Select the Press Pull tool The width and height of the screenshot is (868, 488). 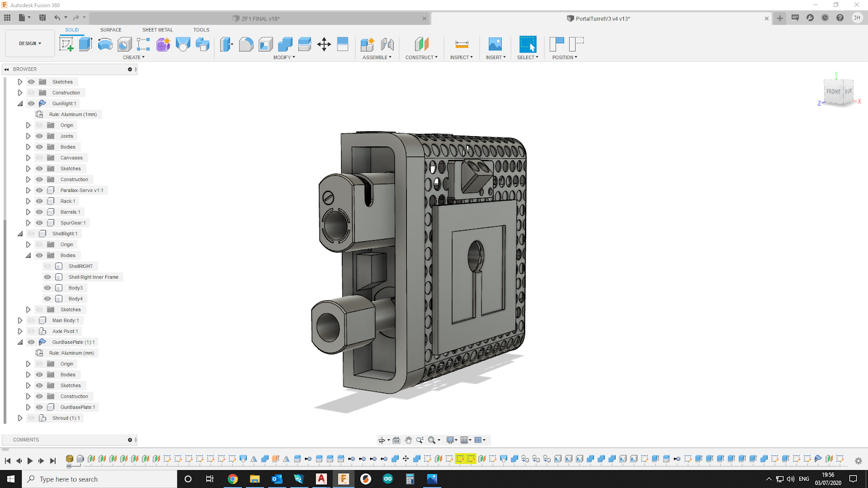click(x=227, y=44)
